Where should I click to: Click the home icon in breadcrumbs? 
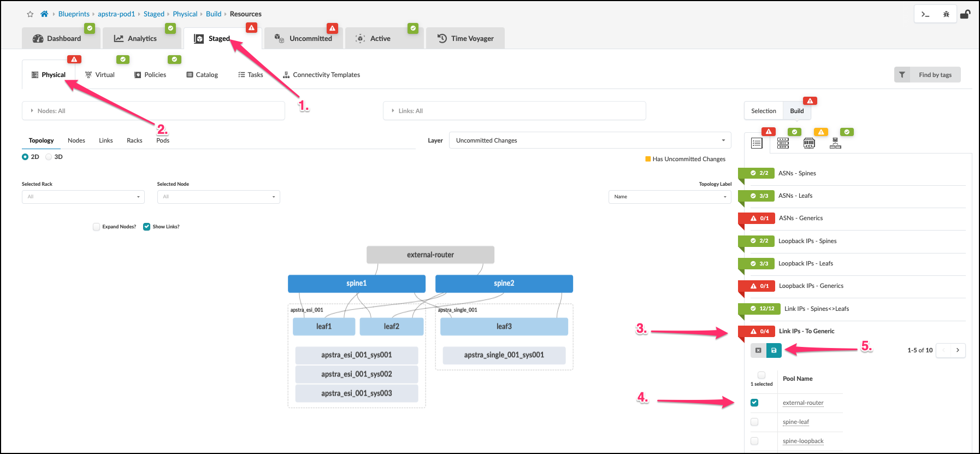[x=44, y=14]
